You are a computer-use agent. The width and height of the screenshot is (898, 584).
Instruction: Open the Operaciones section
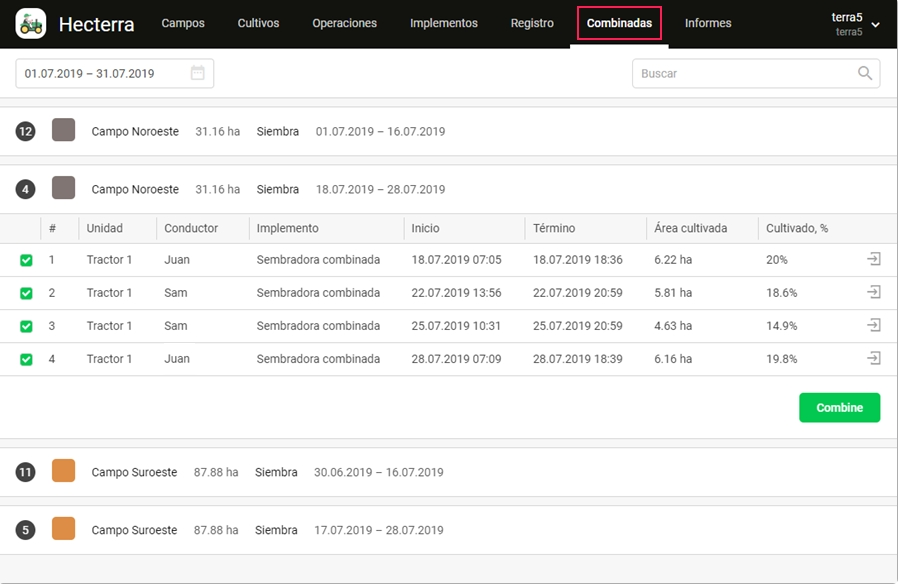[344, 22]
